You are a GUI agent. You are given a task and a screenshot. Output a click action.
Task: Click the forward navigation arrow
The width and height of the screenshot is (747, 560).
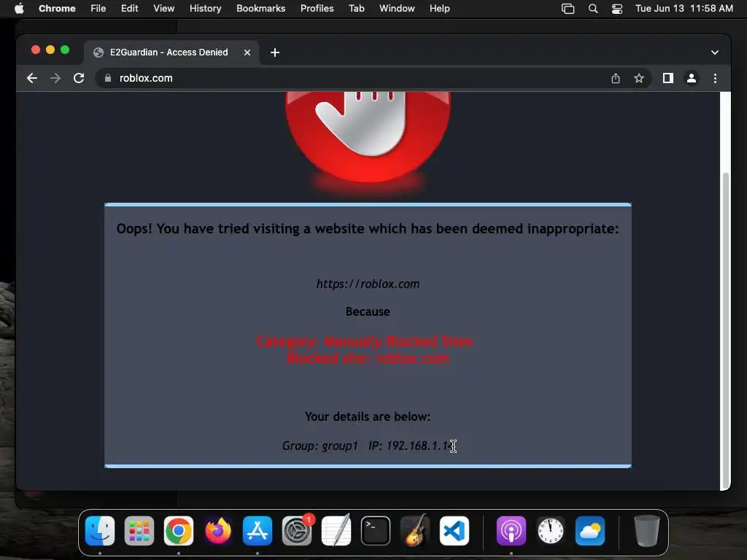(x=55, y=78)
